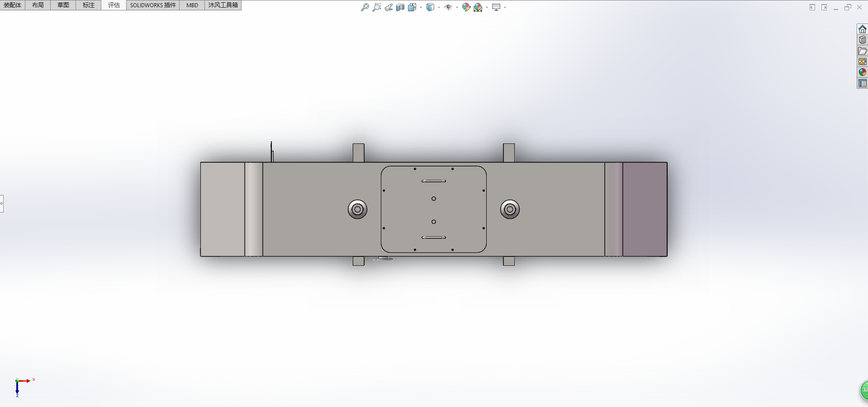Open the View Palette task pane tab
The width and height of the screenshot is (868, 407).
pyautogui.click(x=863, y=62)
